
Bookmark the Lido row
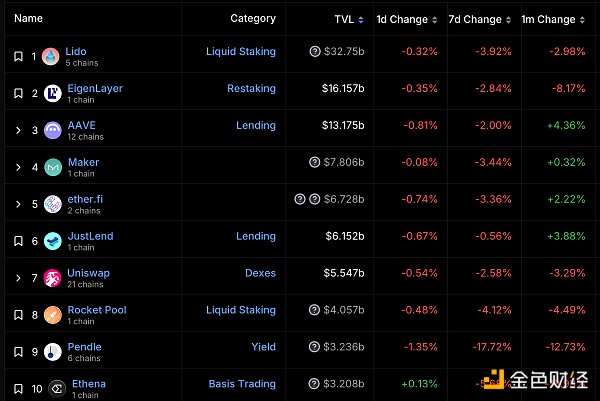click(x=18, y=56)
